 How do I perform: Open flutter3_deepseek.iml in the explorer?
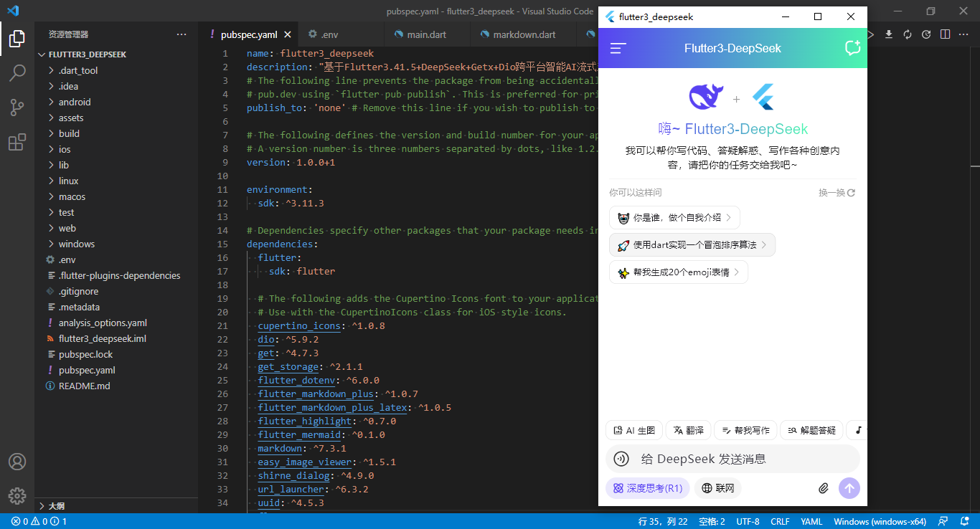(116, 338)
